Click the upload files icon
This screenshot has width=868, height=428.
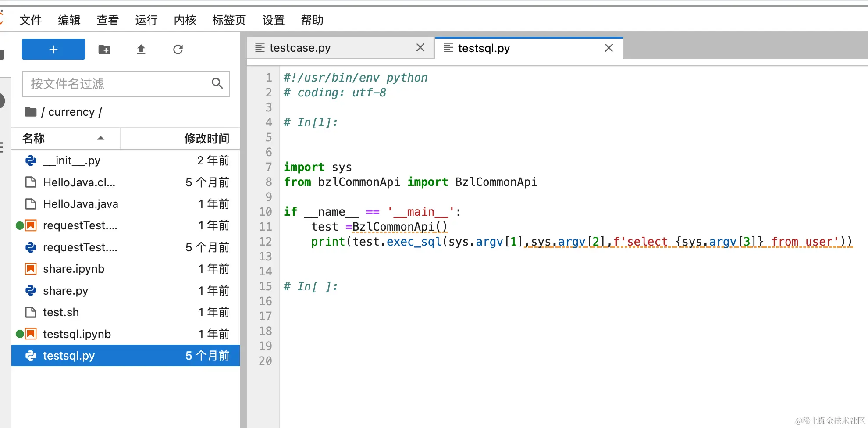[141, 50]
